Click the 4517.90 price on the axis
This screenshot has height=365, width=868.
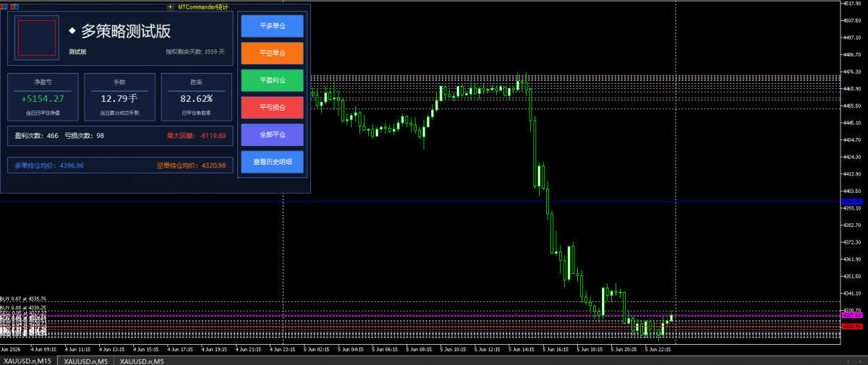pyautogui.click(x=852, y=4)
